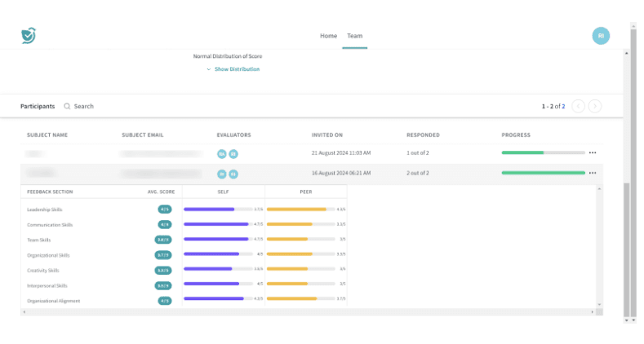Image resolution: width=644 pixels, height=344 pixels.
Task: Go to next page of participants
Action: point(595,106)
